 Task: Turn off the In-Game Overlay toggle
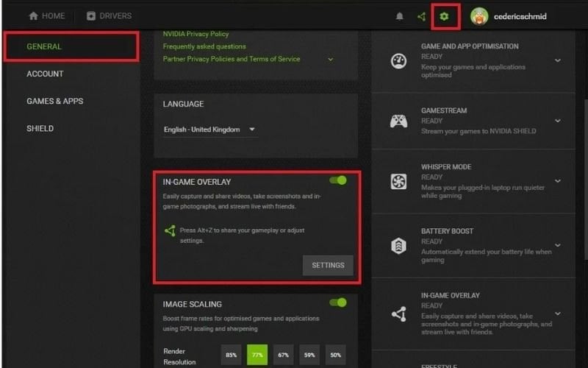pos(338,180)
